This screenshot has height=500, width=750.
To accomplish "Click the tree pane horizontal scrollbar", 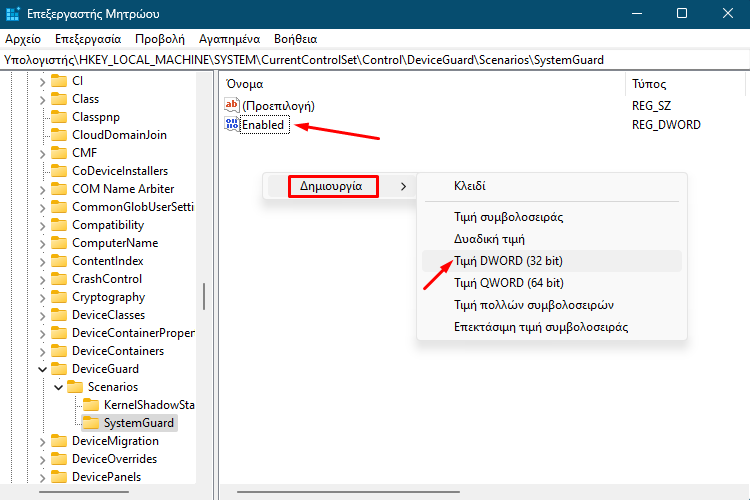I will 84,492.
